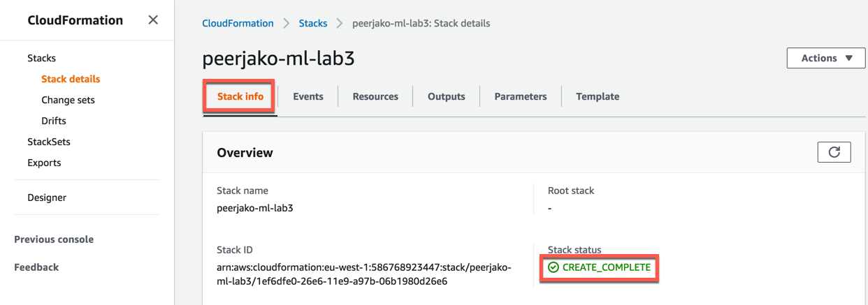The height and width of the screenshot is (305, 868).
Task: Close the CloudFormation side navigation panel
Action: (153, 20)
